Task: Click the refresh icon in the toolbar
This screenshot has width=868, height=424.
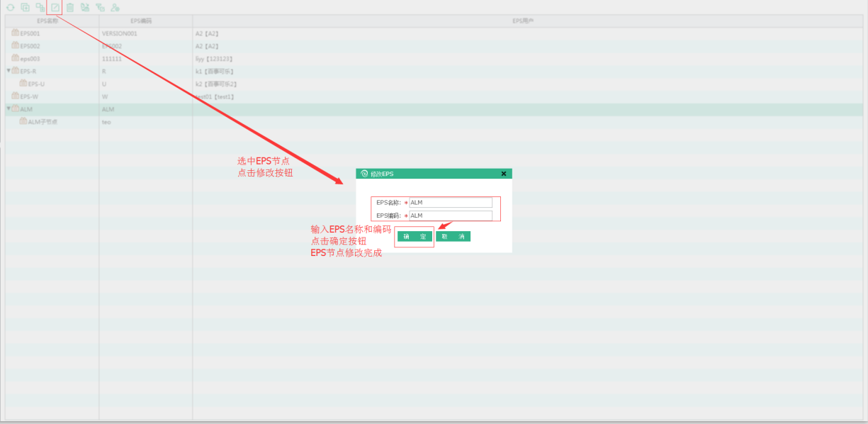Action: pyautogui.click(x=10, y=7)
